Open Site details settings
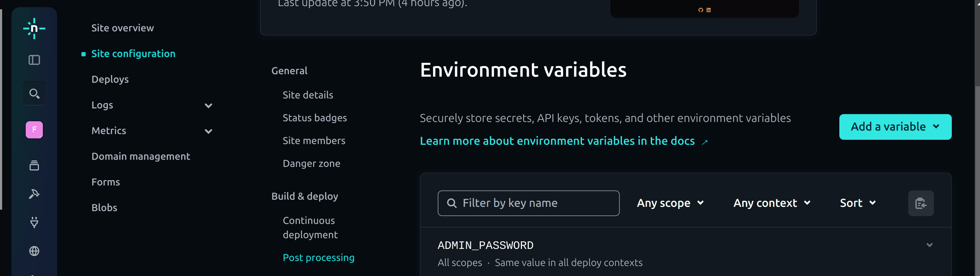Screen dimensions: 980x276 308,95
